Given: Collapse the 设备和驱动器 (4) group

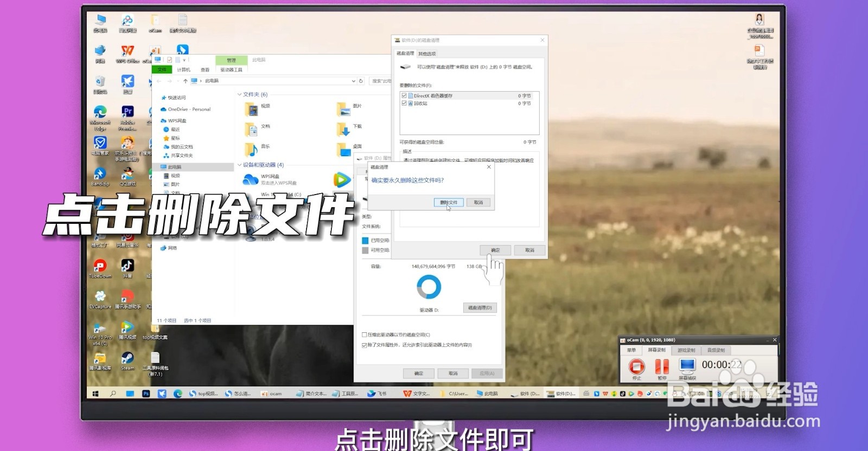Looking at the screenshot, I should pyautogui.click(x=239, y=165).
